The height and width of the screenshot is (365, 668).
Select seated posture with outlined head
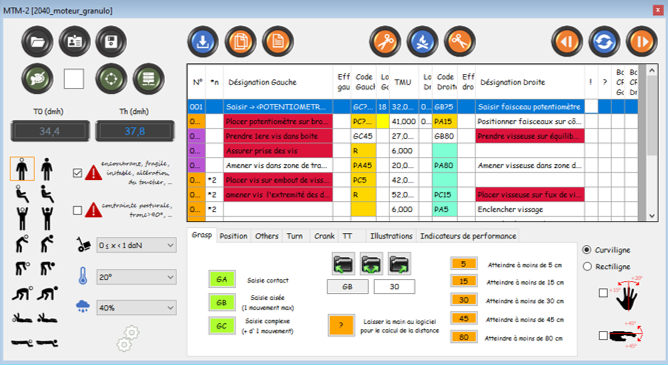[22, 194]
